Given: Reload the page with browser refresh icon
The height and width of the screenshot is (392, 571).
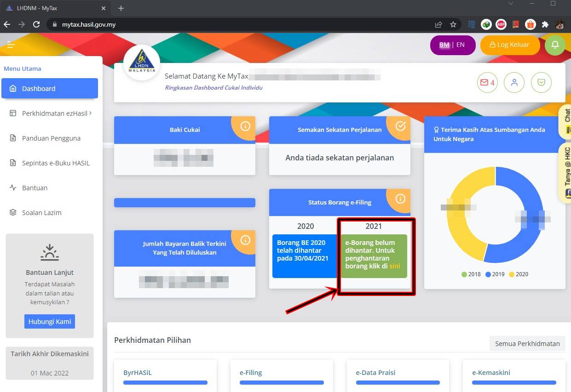Looking at the screenshot, I should click(x=36, y=24).
